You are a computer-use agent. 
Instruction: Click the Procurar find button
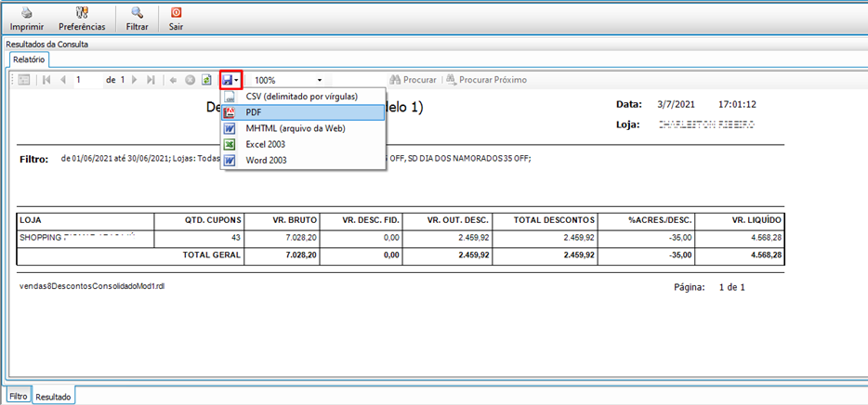coord(413,80)
